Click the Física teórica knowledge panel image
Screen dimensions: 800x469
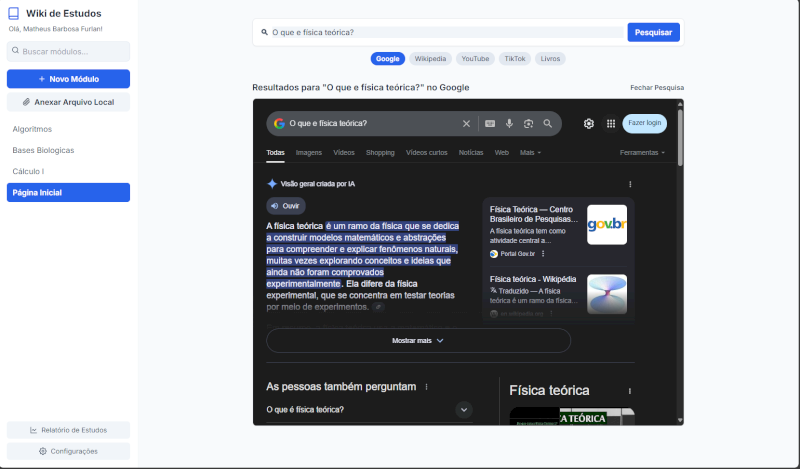coord(572,416)
